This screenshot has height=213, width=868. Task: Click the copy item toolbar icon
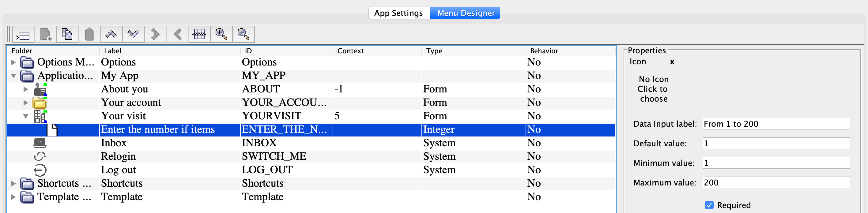pyautogui.click(x=67, y=34)
